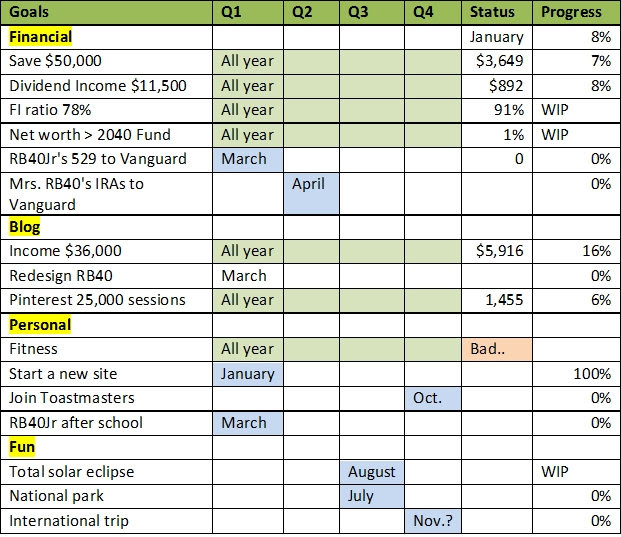Select the Goals header cell
Viewport: 621px width, 537px height.
click(x=106, y=12)
